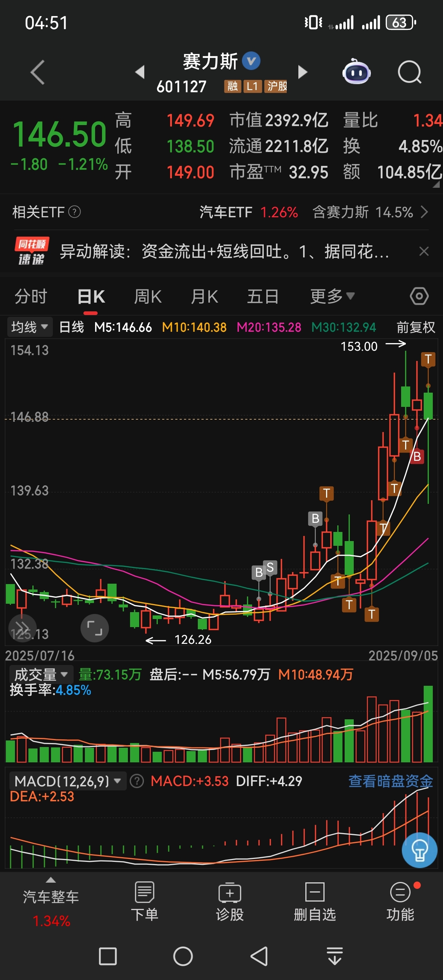The height and width of the screenshot is (980, 443).
Task: Open the 汽车ETF details chevron
Action: (424, 212)
